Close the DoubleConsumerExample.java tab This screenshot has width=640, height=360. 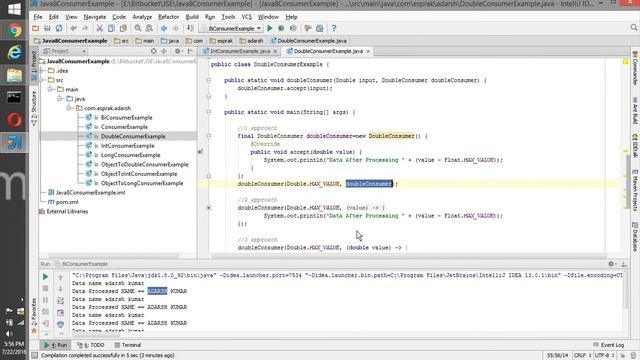[x=368, y=51]
